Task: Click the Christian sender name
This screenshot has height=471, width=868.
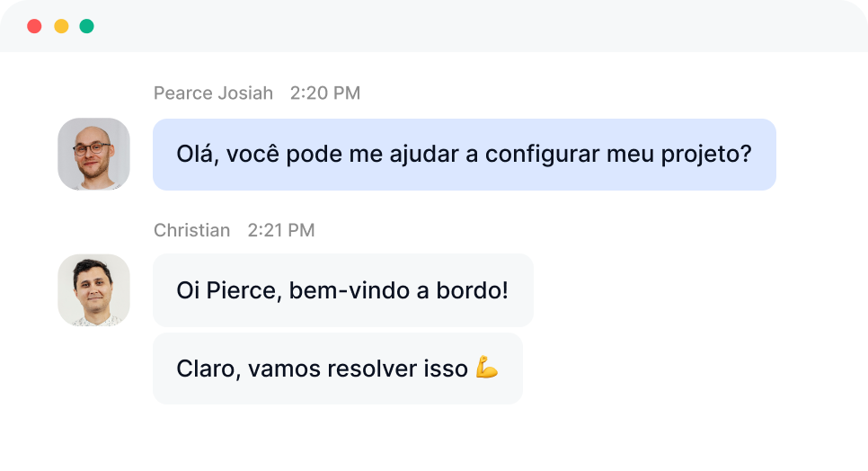Action: (x=191, y=230)
